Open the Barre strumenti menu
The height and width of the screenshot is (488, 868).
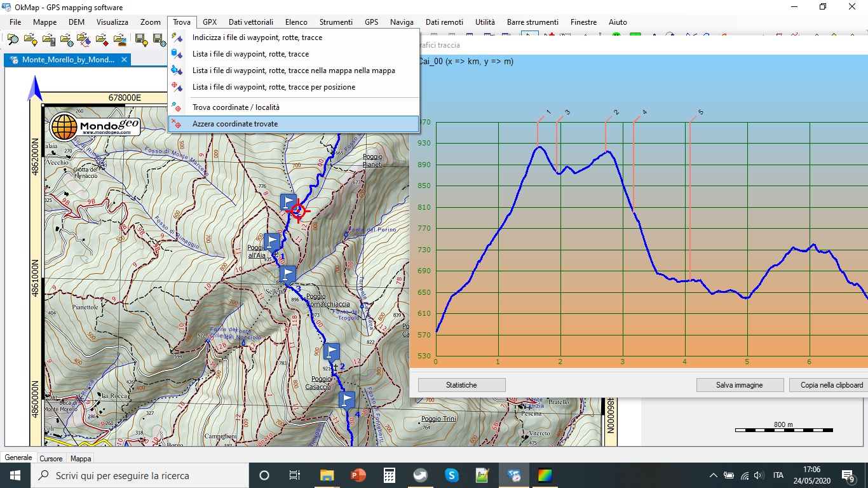(532, 22)
